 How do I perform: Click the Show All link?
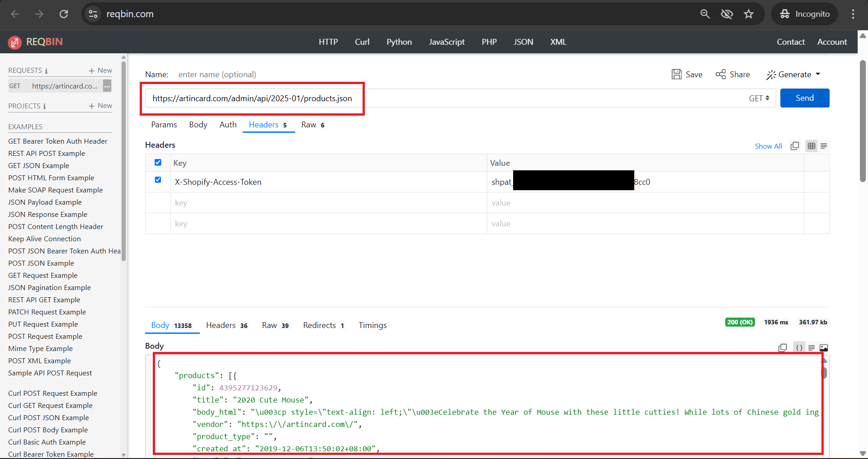coord(768,146)
